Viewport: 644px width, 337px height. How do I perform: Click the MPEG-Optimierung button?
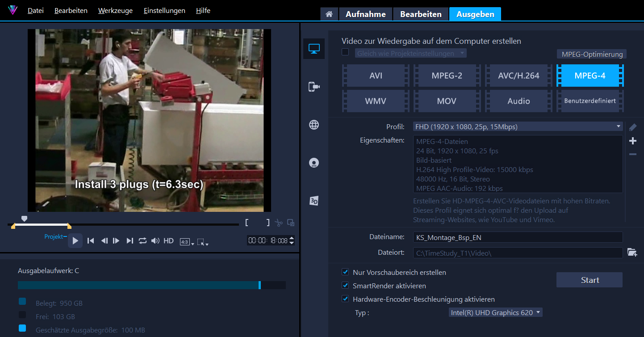coord(592,54)
